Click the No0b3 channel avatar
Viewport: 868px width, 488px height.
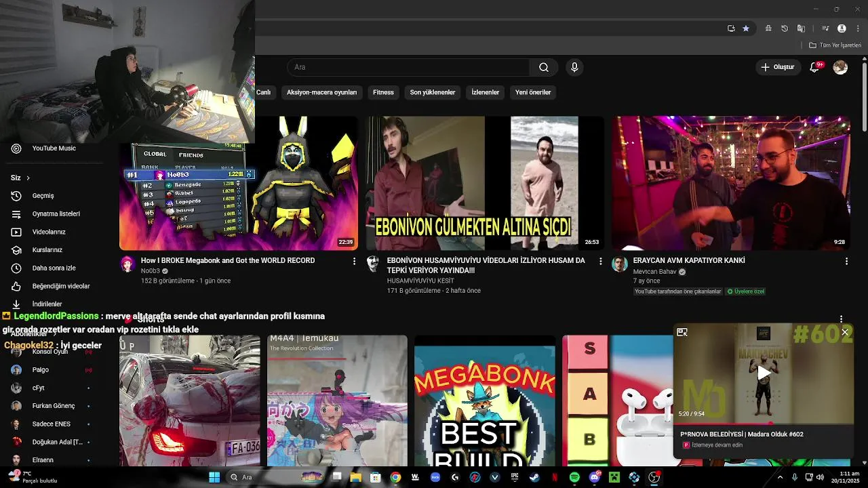(128, 264)
